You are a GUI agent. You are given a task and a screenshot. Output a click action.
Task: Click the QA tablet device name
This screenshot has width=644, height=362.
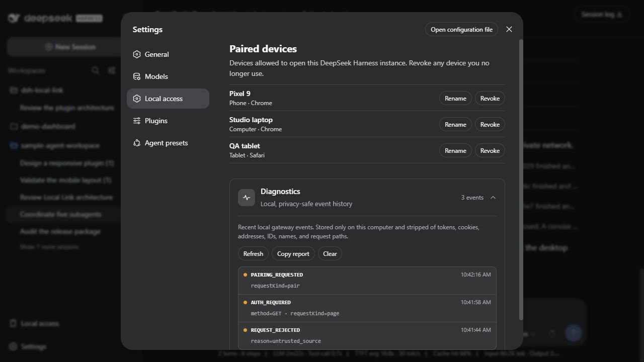(245, 146)
